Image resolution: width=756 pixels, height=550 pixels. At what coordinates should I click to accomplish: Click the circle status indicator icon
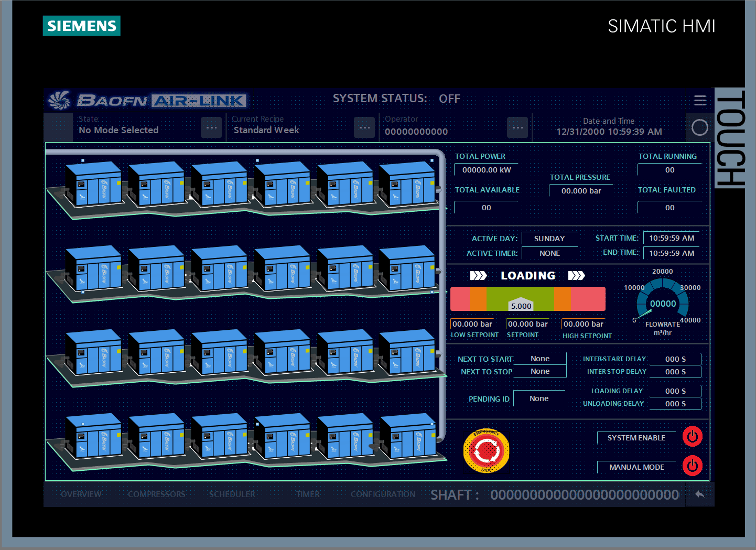(700, 127)
